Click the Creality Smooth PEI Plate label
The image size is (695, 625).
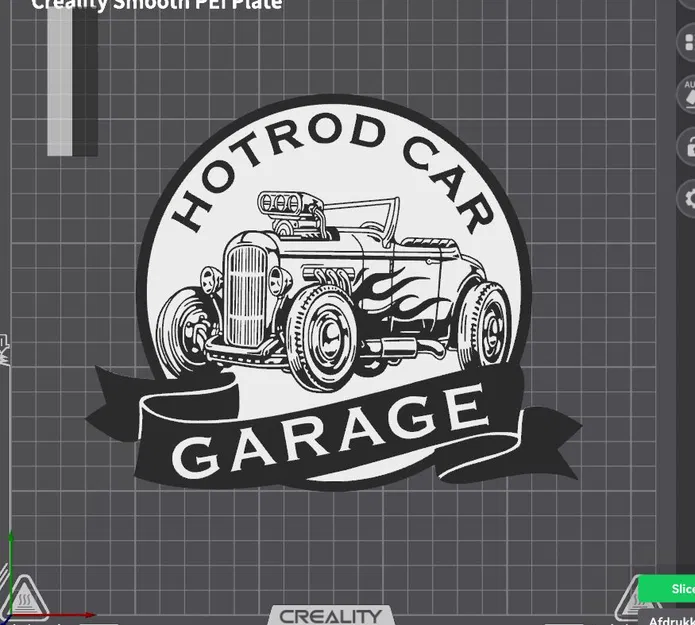pos(156,4)
